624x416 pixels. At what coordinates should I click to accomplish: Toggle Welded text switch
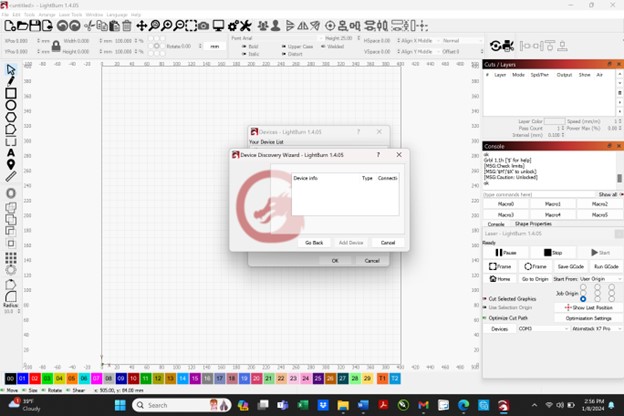click(x=323, y=47)
